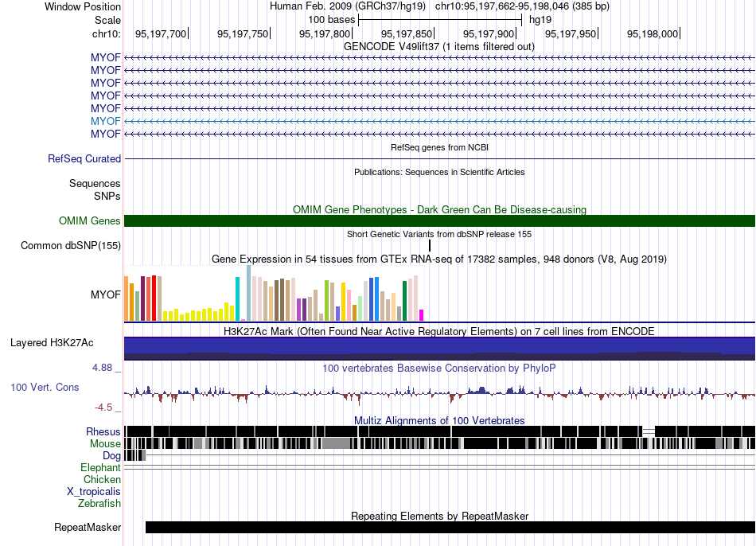Click the tallest GTEx expression bar
Screen dimensions: 756x546
(249, 293)
